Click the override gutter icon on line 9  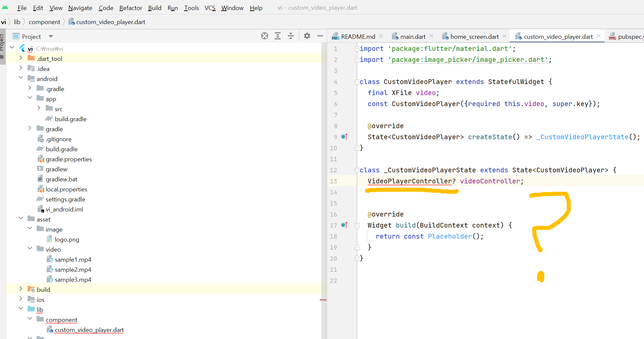(344, 137)
